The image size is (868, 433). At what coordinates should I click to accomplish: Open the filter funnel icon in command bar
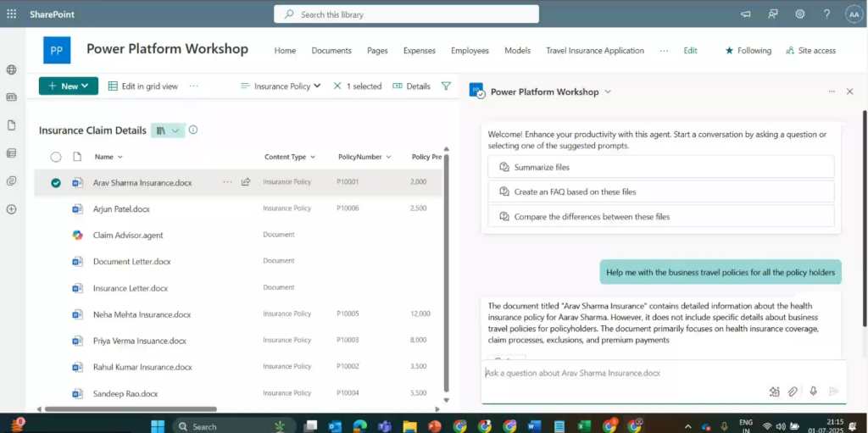coord(446,86)
